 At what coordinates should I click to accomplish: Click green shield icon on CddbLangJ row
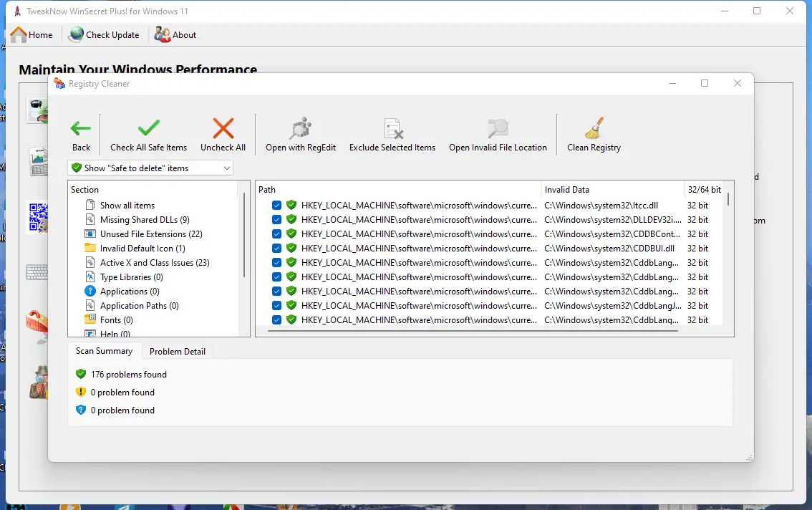[x=291, y=306]
